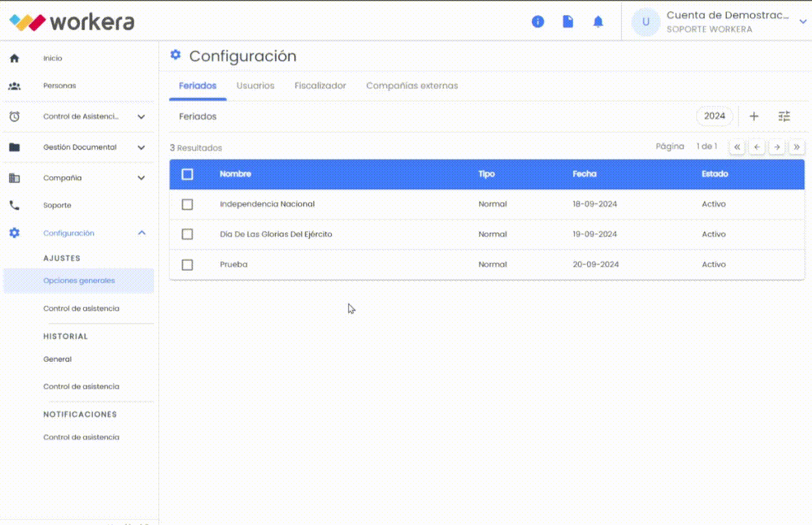Add a new feriado with plus icon
Image resolution: width=812 pixels, height=525 pixels.
point(754,116)
